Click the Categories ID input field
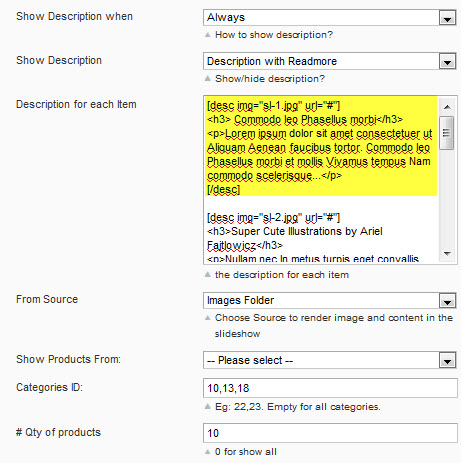461x463 pixels. click(330, 388)
